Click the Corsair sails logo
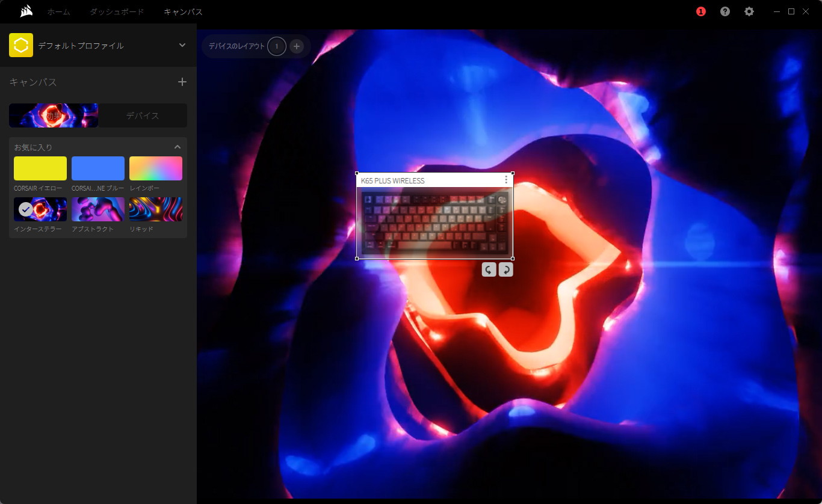This screenshot has height=504, width=822. click(25, 11)
